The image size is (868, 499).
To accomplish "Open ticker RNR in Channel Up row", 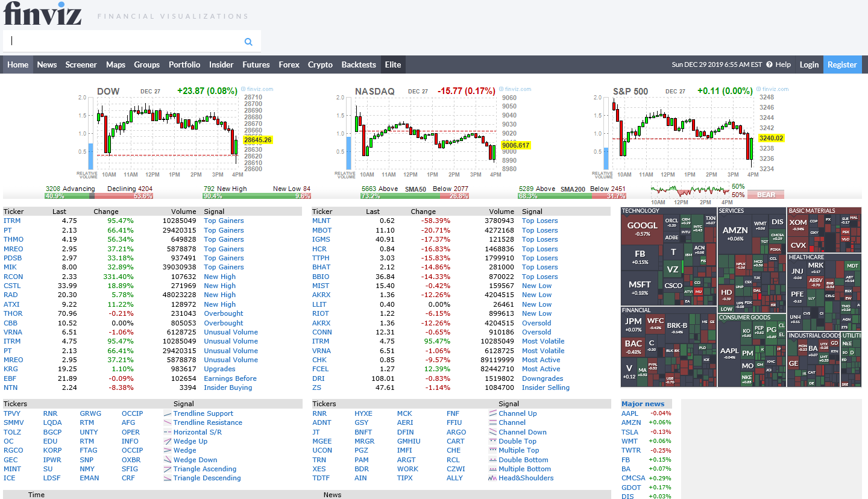I will pyautogui.click(x=319, y=413).
